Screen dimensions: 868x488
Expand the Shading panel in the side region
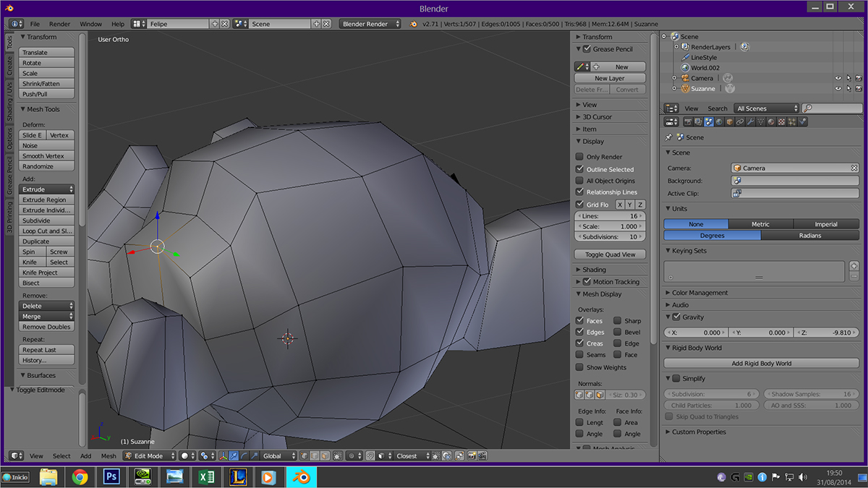[594, 270]
